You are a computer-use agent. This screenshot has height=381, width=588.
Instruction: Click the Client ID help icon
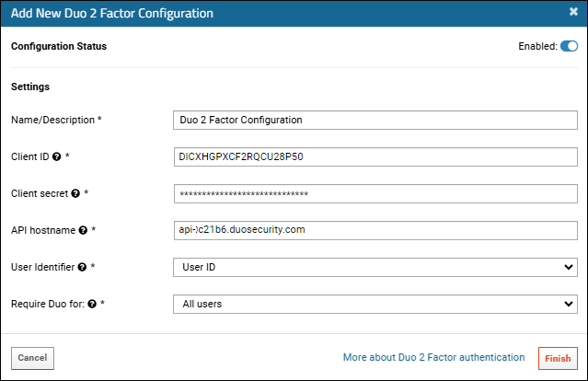(x=57, y=156)
